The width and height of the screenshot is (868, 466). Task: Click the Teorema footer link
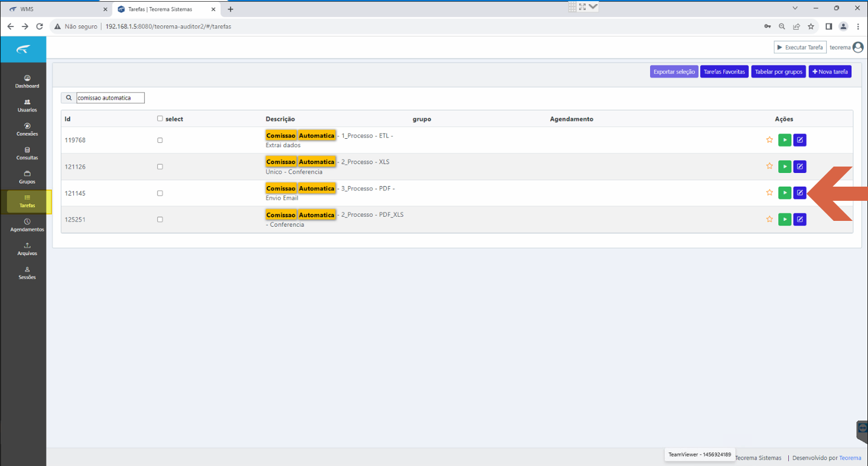click(850, 458)
